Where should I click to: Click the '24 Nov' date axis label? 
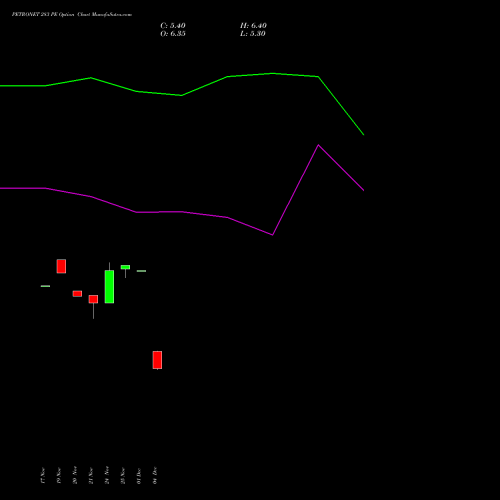tap(107, 475)
